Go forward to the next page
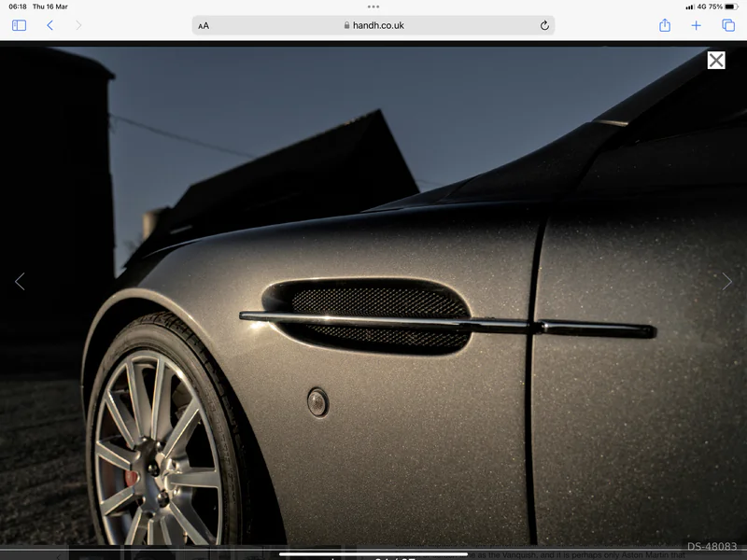 [x=78, y=25]
